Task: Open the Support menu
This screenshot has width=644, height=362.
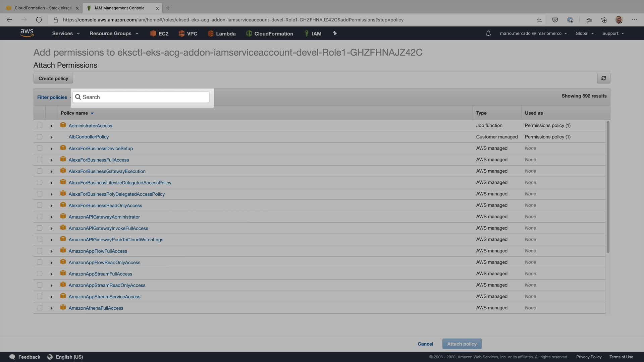Action: (x=613, y=34)
